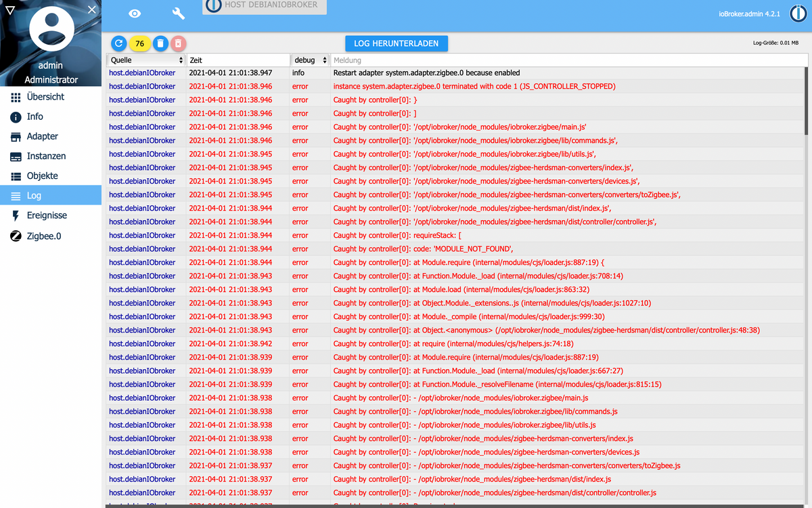
Task: Click message '- .../dist/controller/controller.js'
Action: [495, 492]
